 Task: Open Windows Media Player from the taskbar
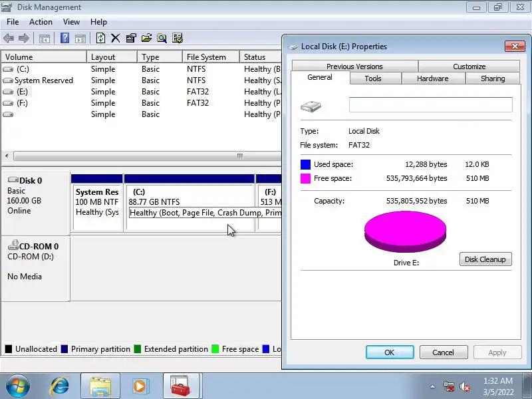click(140, 386)
